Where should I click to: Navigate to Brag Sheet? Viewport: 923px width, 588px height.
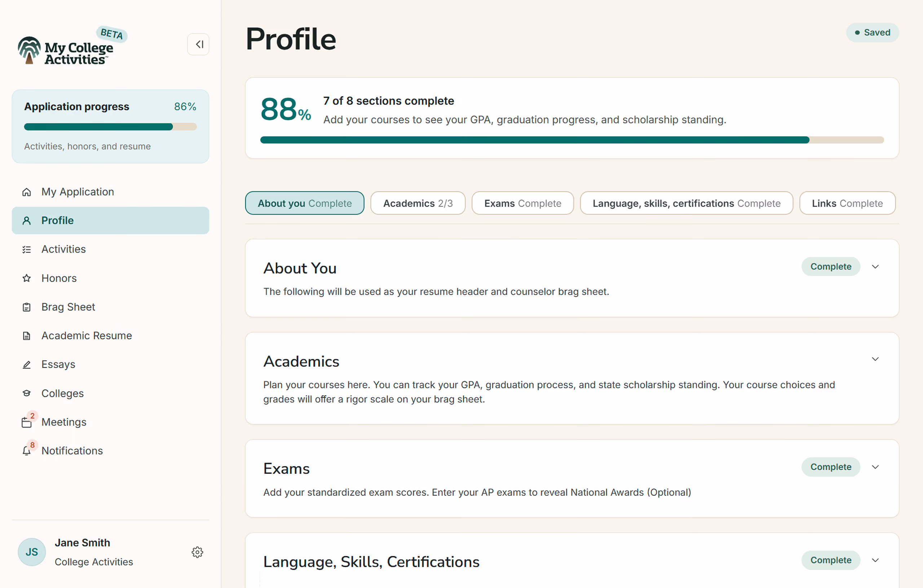point(110,307)
